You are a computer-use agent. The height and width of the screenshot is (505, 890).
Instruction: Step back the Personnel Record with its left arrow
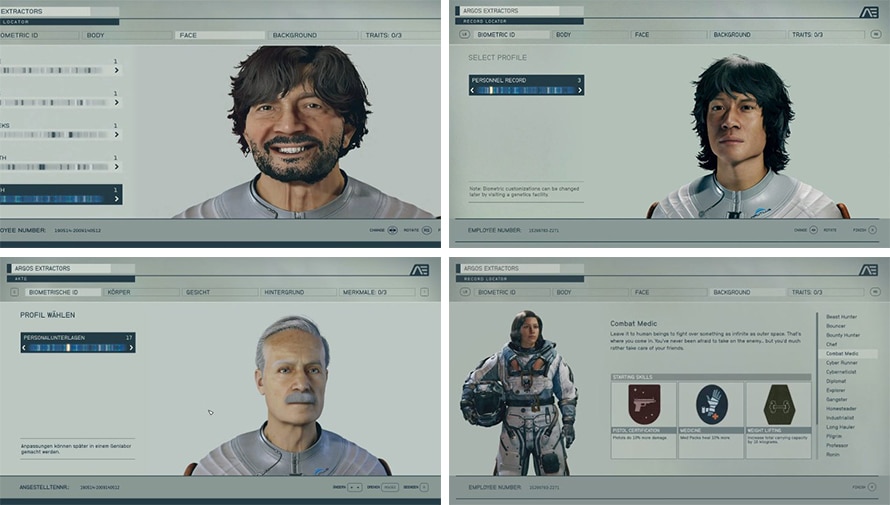point(472,90)
